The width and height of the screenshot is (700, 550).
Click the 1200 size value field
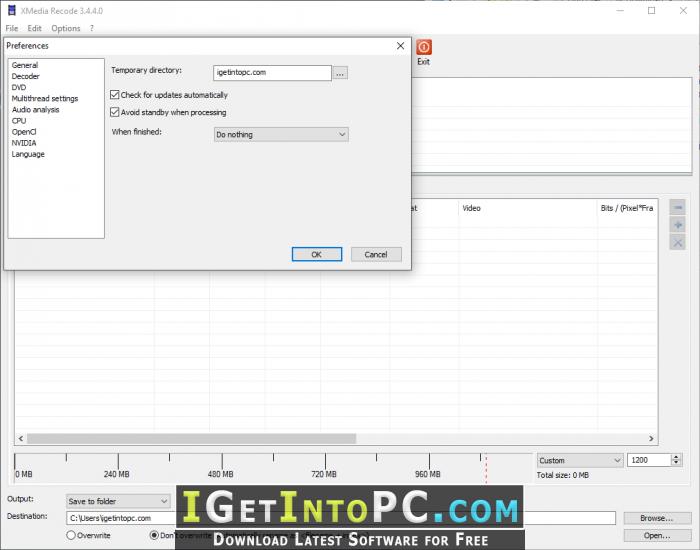point(649,460)
